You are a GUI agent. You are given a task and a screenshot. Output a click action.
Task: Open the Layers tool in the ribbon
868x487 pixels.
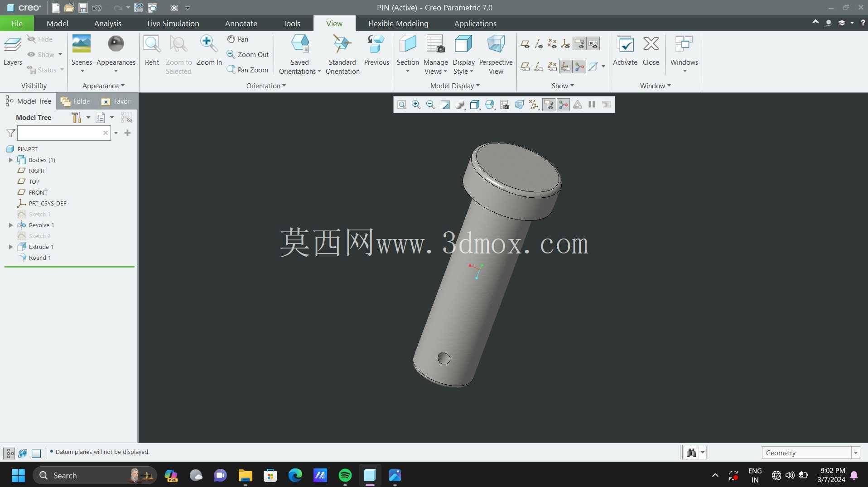(x=13, y=51)
